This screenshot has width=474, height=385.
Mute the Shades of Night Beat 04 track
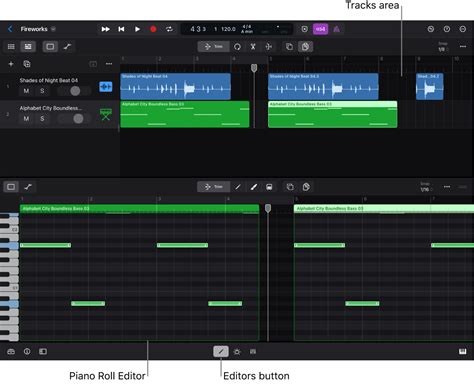coord(26,91)
